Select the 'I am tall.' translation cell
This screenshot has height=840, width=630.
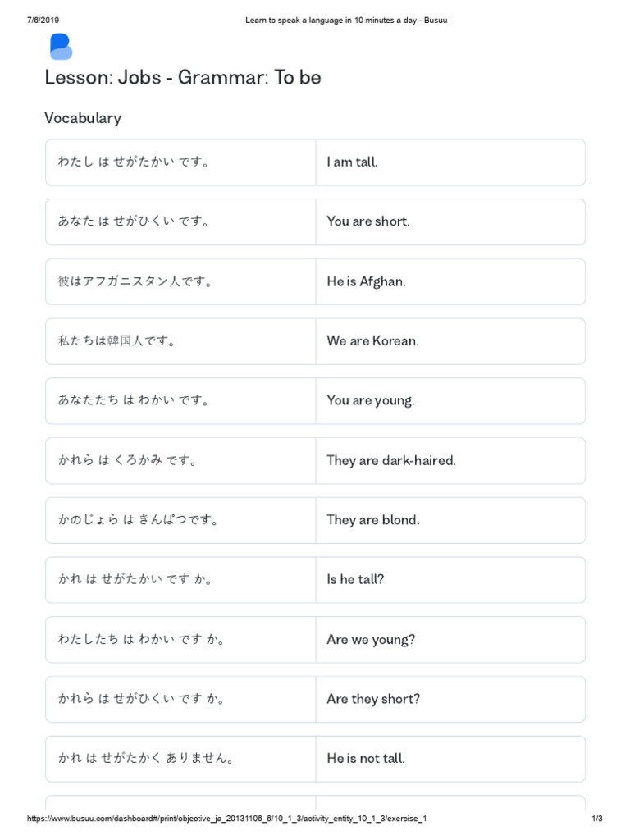pos(352,162)
